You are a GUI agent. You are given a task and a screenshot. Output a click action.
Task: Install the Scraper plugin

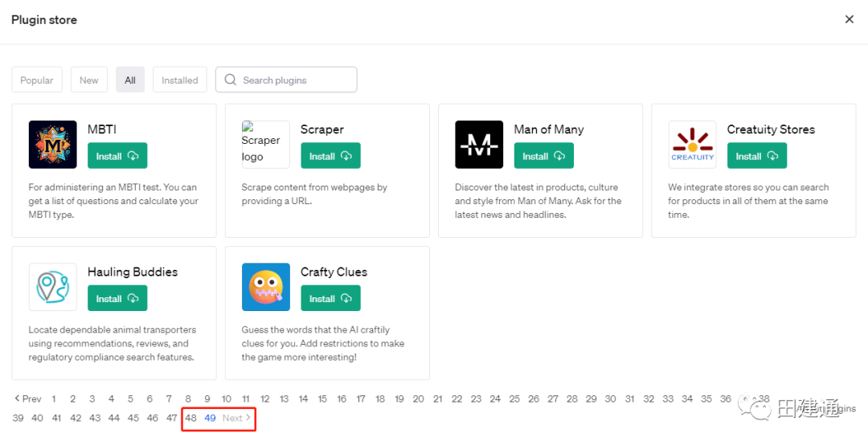pos(330,156)
